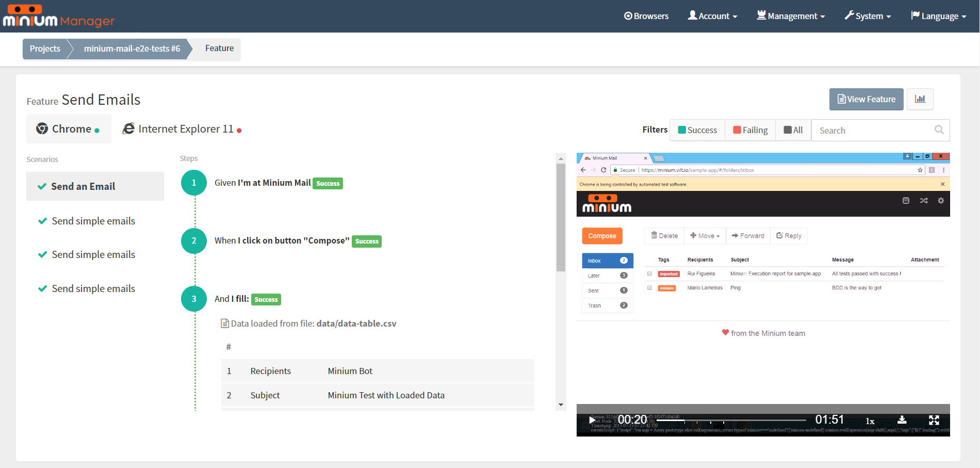Viewport: 980px width, 468px height.
Task: Open the Language dropdown menu
Action: click(938, 16)
